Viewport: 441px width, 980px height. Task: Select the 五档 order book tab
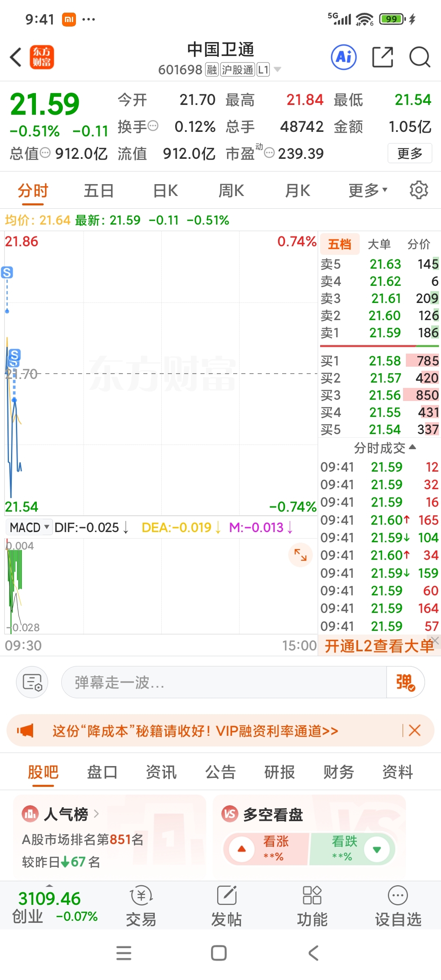pos(340,244)
